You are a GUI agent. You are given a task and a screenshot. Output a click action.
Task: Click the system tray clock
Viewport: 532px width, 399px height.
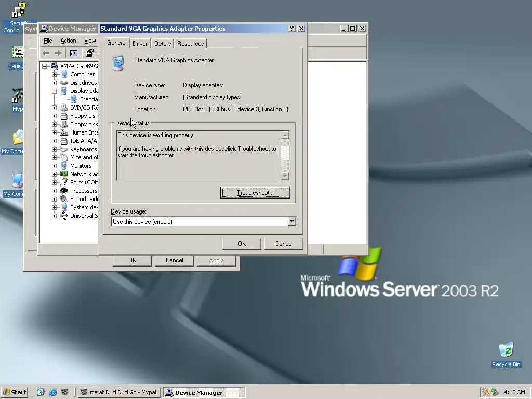(x=515, y=392)
